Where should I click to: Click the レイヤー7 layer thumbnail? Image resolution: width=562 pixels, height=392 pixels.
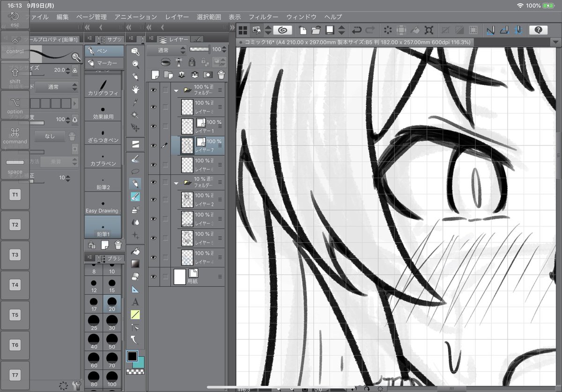(x=186, y=145)
